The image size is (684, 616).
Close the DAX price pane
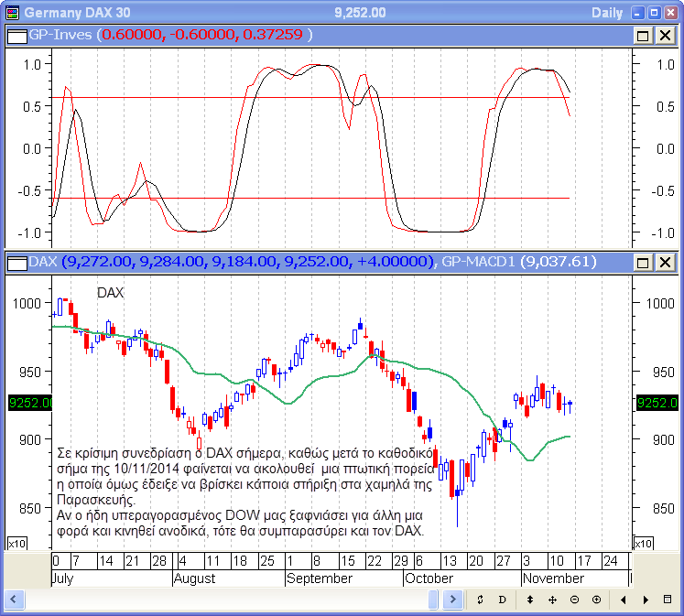[x=665, y=263]
